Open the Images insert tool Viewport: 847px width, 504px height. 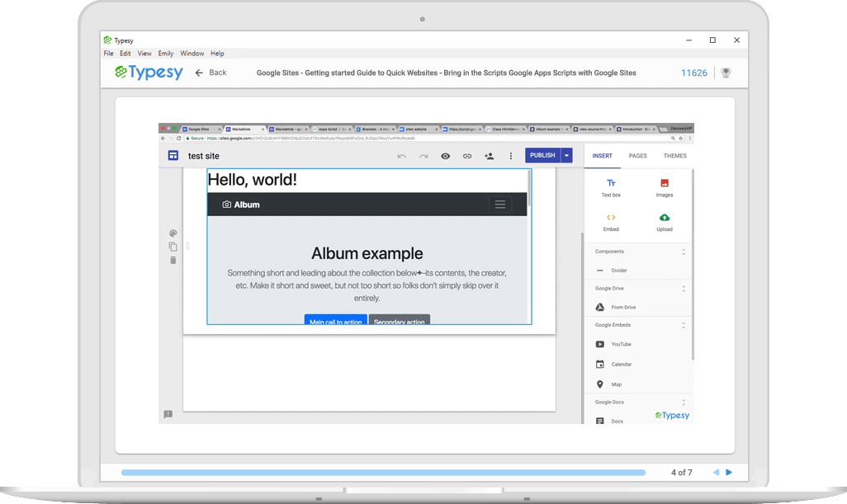click(x=665, y=188)
